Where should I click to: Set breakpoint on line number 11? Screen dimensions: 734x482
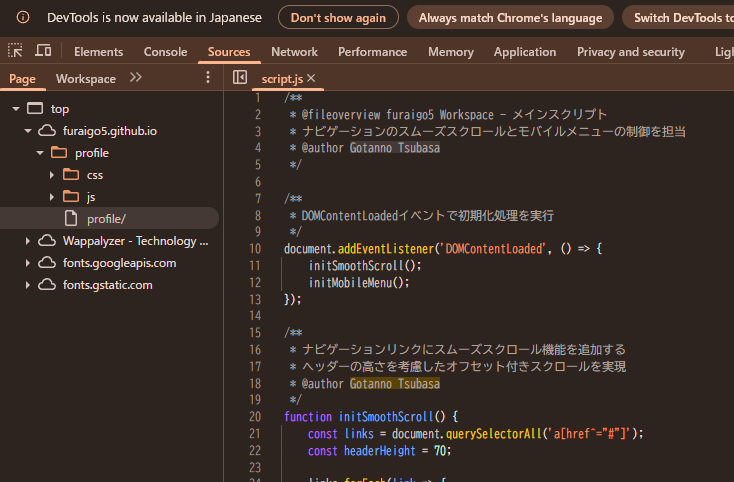click(x=255, y=265)
